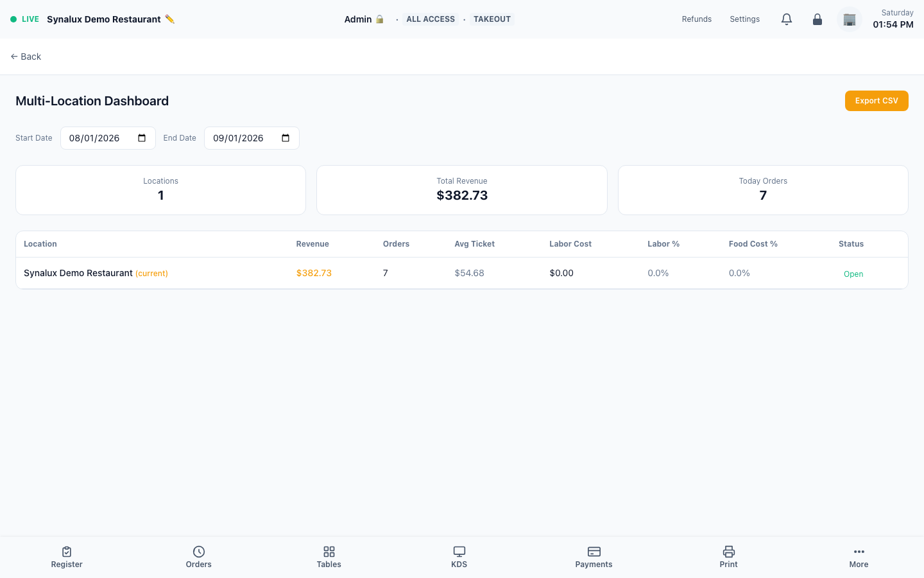
Task: Click the Open status label
Action: coord(853,274)
